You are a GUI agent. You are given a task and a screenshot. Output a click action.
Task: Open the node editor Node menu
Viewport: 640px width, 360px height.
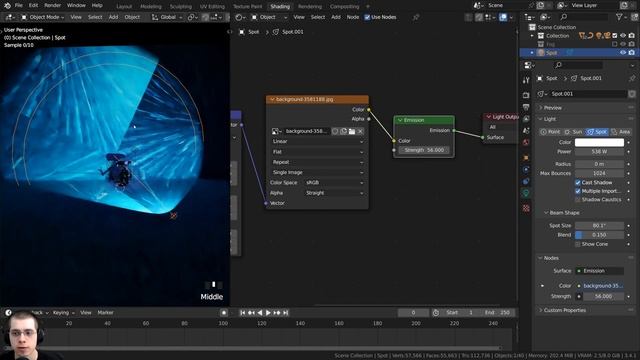[353, 17]
